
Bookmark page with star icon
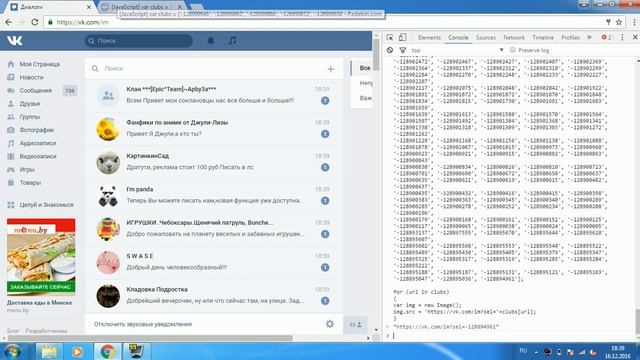tap(619, 22)
